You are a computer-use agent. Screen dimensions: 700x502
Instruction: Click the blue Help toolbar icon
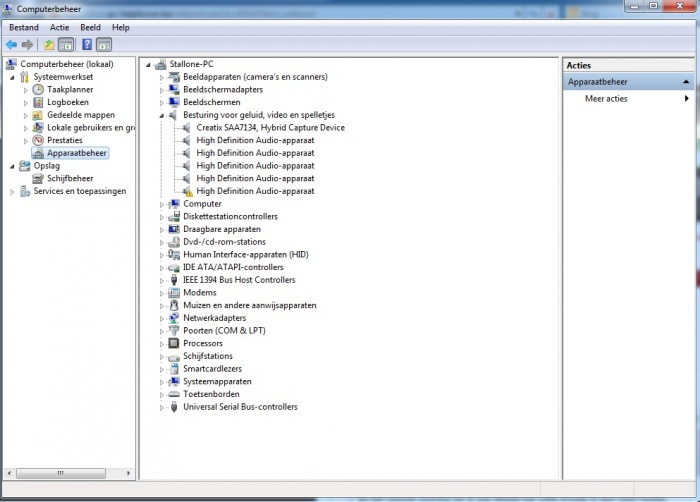coord(87,45)
